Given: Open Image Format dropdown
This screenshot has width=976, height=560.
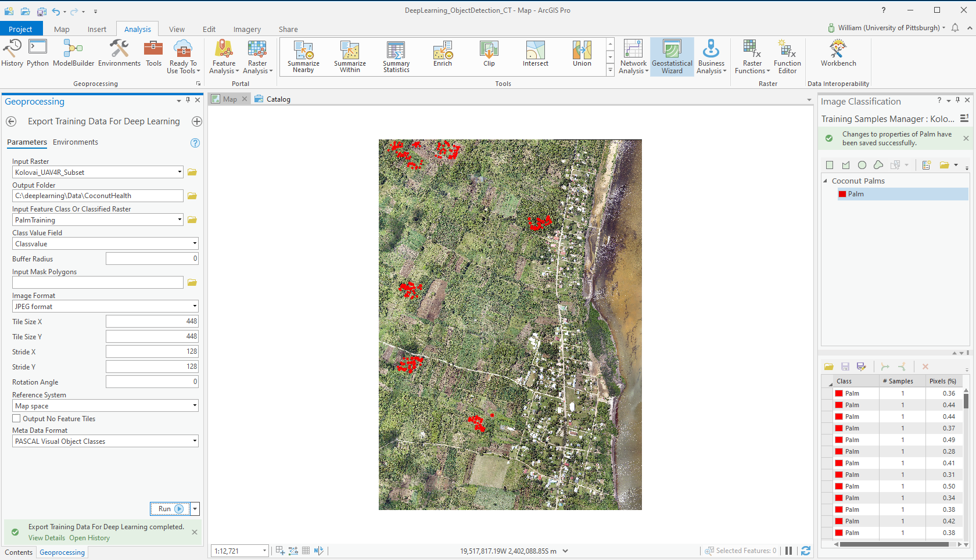Looking at the screenshot, I should (x=195, y=306).
